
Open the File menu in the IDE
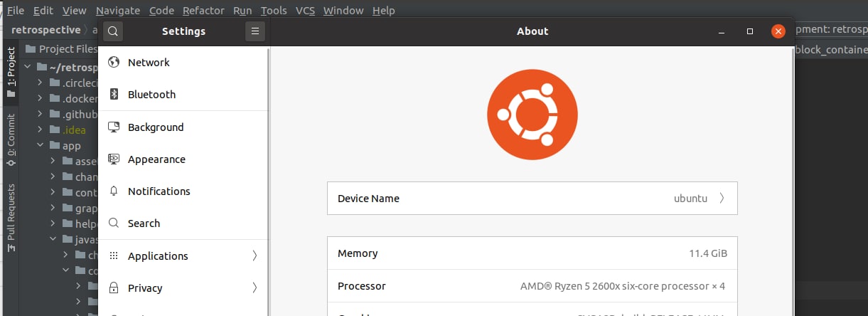coord(15,11)
